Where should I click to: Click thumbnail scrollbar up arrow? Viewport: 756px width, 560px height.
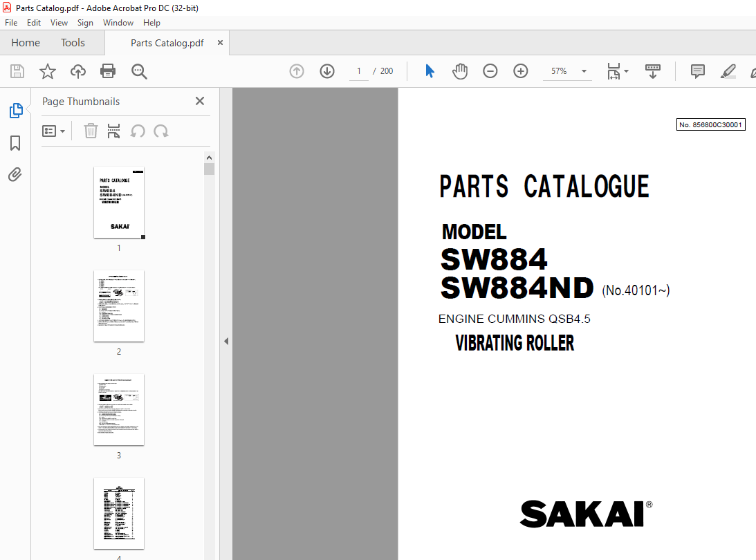click(x=209, y=158)
